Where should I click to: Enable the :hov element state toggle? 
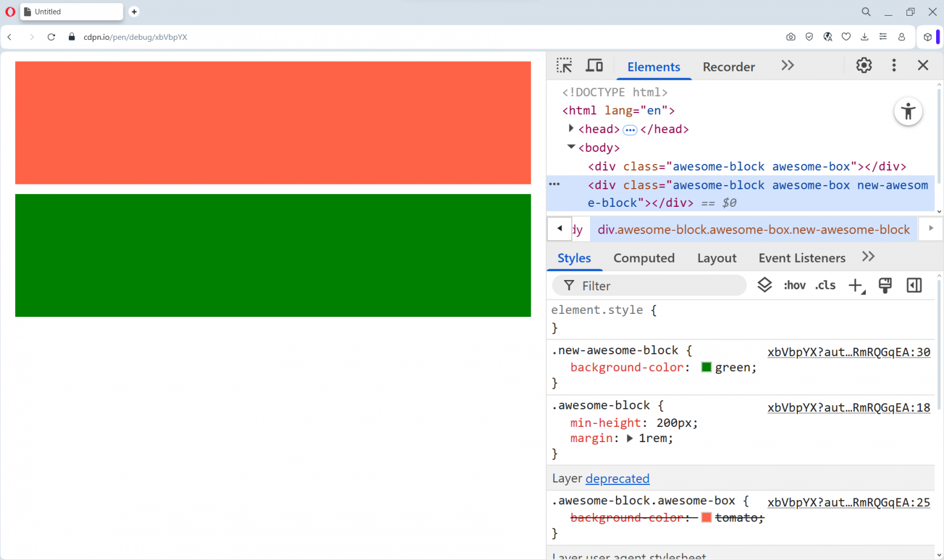pos(795,285)
